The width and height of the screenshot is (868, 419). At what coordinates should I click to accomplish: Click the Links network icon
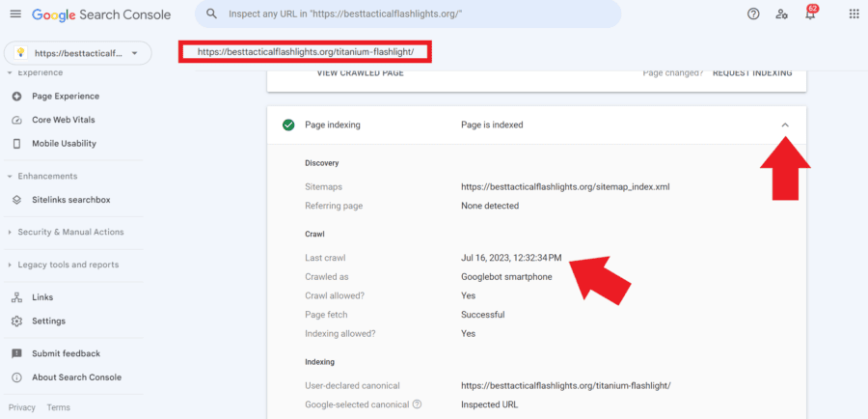[16, 297]
